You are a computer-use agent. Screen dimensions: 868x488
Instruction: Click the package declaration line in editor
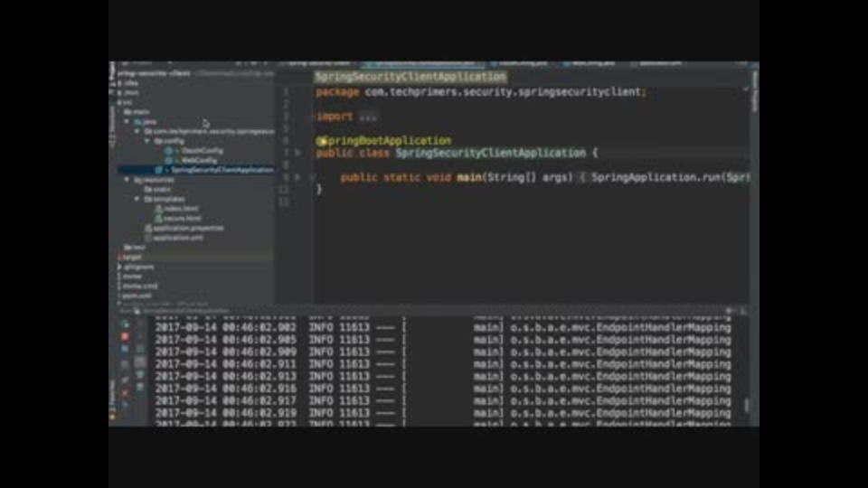481,92
